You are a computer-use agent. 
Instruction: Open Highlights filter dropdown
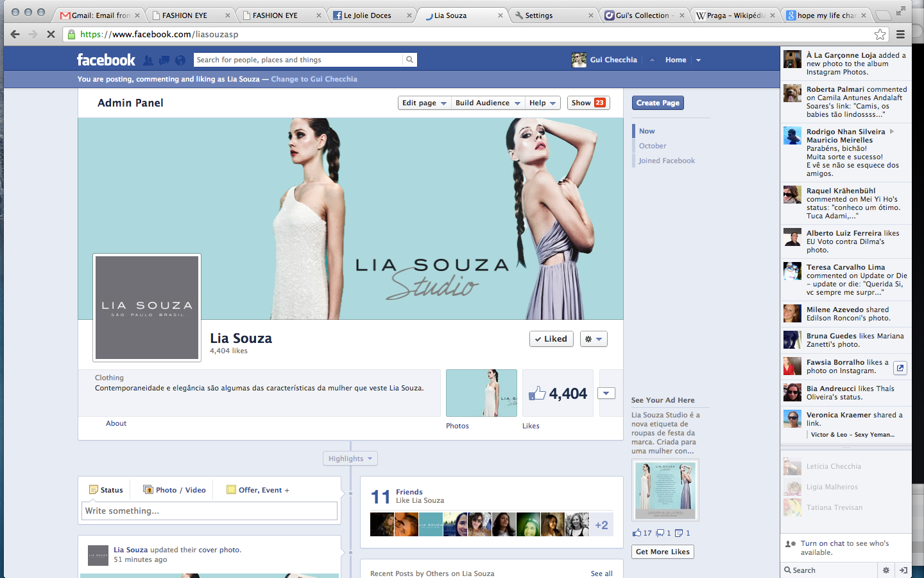[350, 459]
